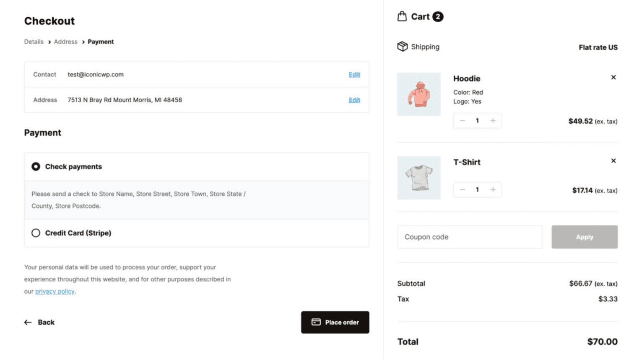Click the T-Shirt quantity stepper plus control
The width and height of the screenshot is (644, 359).
(x=493, y=189)
